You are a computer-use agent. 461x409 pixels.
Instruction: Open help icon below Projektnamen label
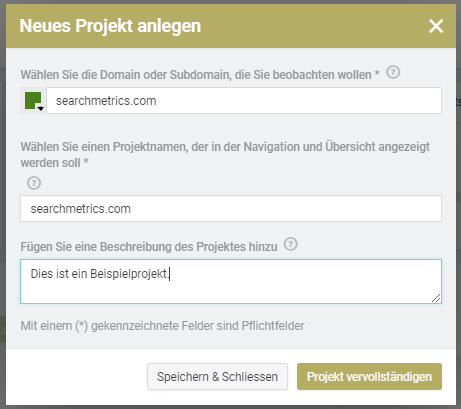point(34,183)
